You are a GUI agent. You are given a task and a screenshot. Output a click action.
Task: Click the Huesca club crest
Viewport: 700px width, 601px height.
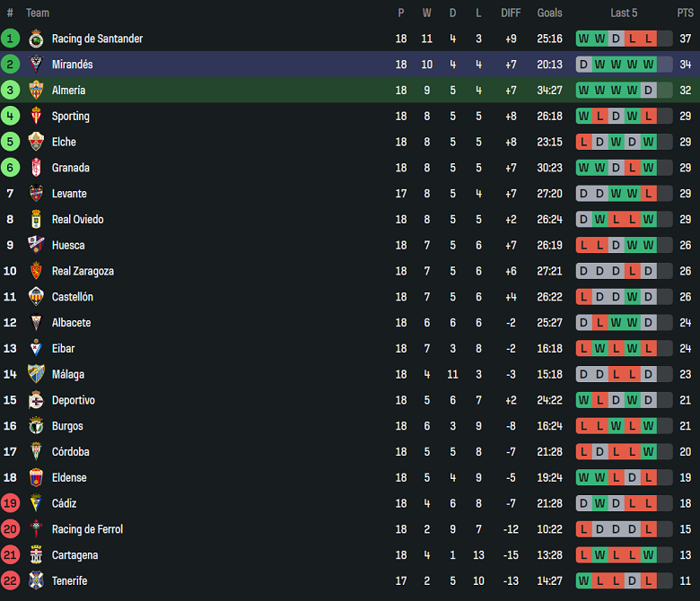point(36,245)
